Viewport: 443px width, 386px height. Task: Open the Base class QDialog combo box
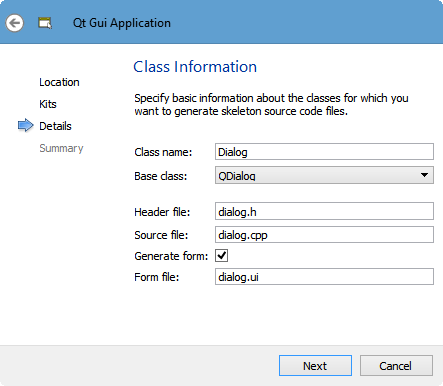click(324, 175)
